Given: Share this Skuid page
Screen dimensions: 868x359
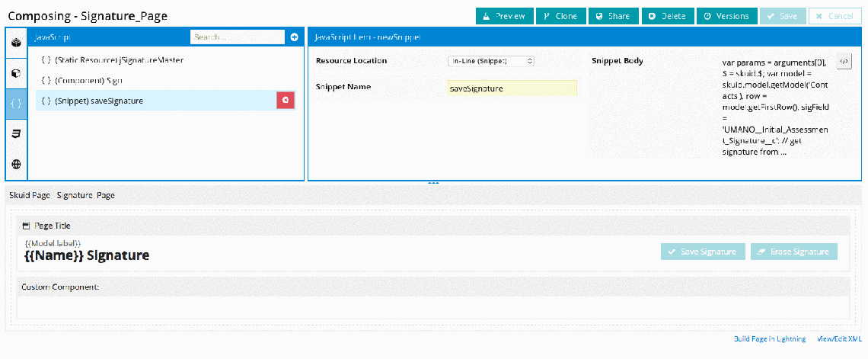Looking at the screenshot, I should [x=614, y=16].
